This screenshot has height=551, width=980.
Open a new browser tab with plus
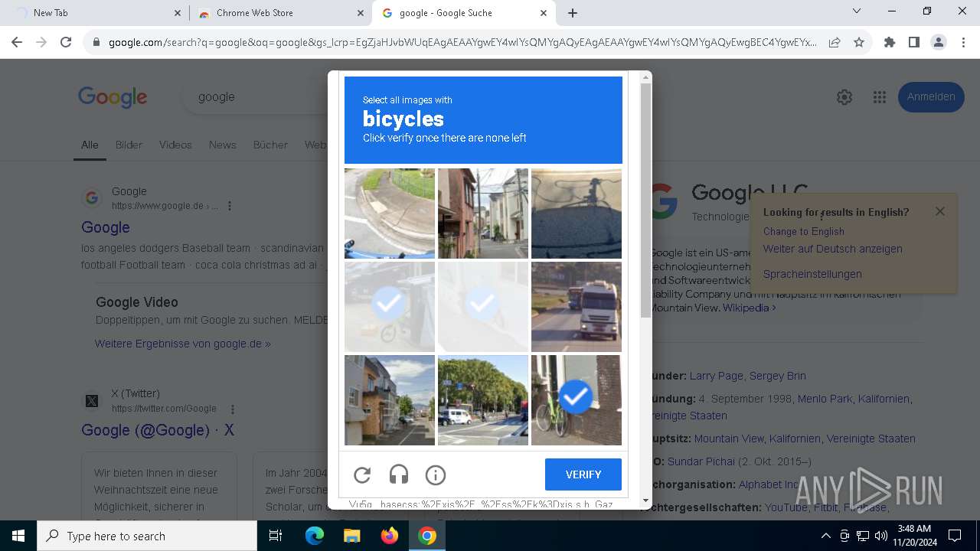[x=573, y=13]
